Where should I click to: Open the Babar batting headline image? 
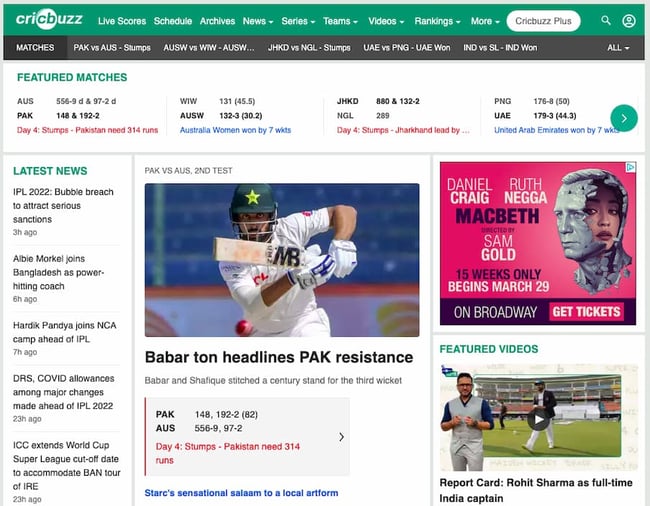pyautogui.click(x=282, y=260)
